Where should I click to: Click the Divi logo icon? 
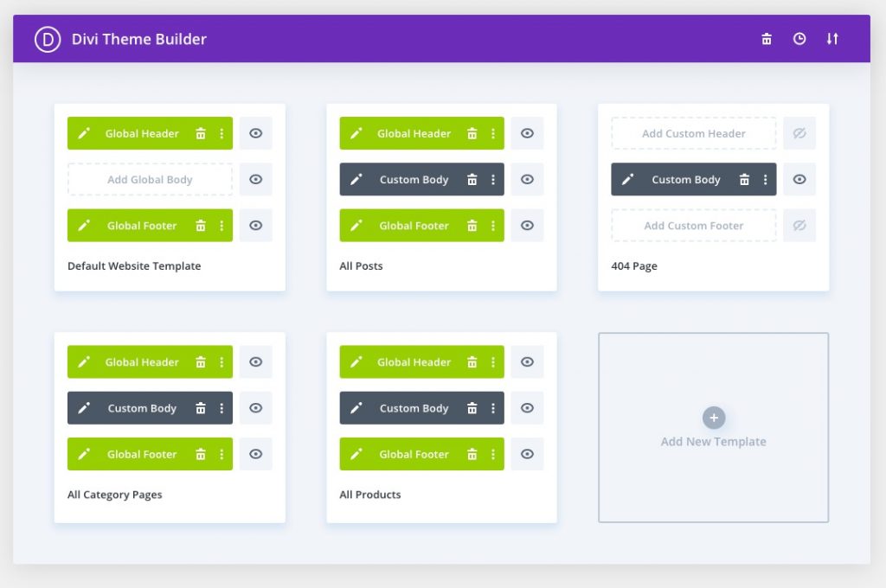pyautogui.click(x=47, y=39)
